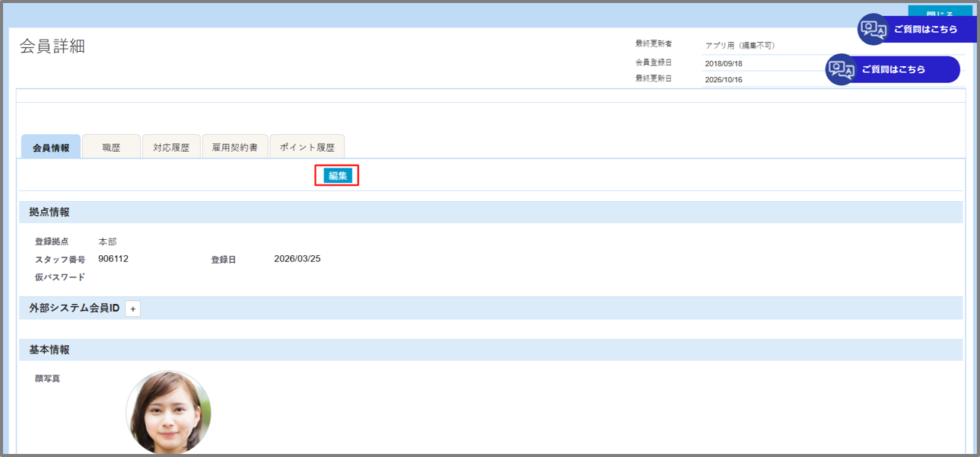Click the member's face photo thumbnail

(x=168, y=413)
